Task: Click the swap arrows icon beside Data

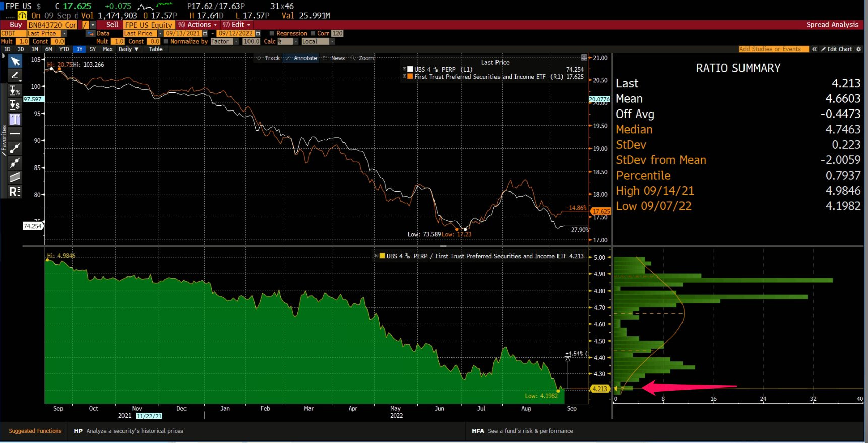Action: 91,33
